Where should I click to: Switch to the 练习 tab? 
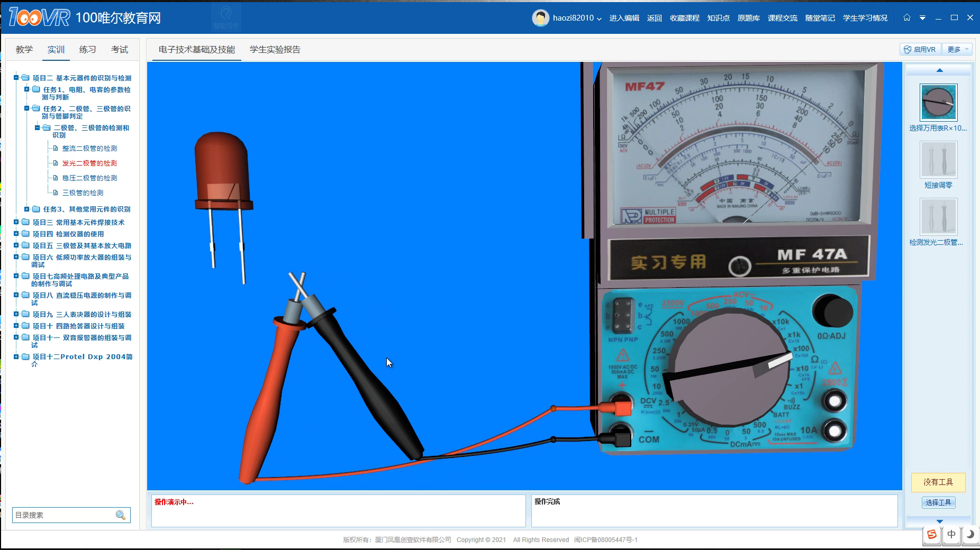coord(88,49)
